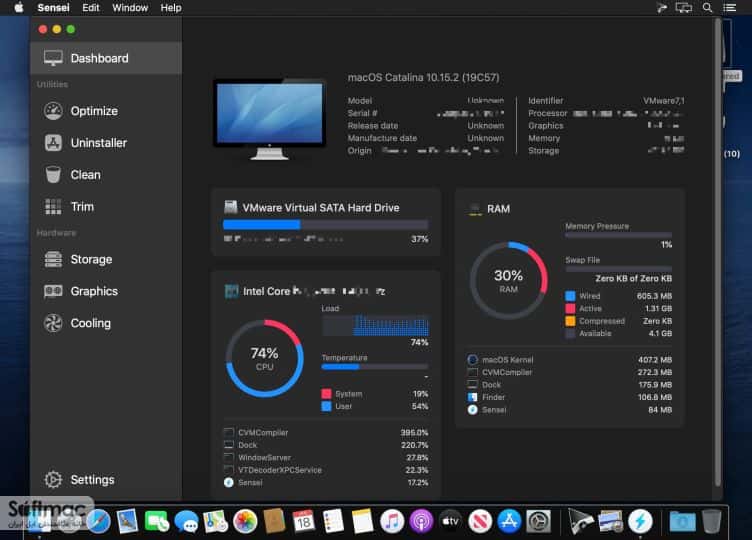Select the Uninstaller sidebar icon
The image size is (752, 540).
click(53, 143)
